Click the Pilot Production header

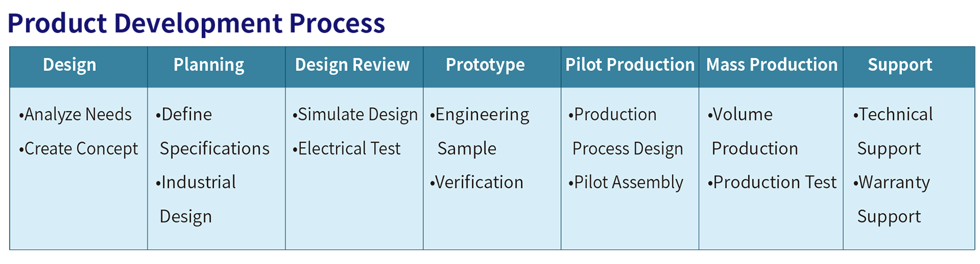(x=630, y=65)
